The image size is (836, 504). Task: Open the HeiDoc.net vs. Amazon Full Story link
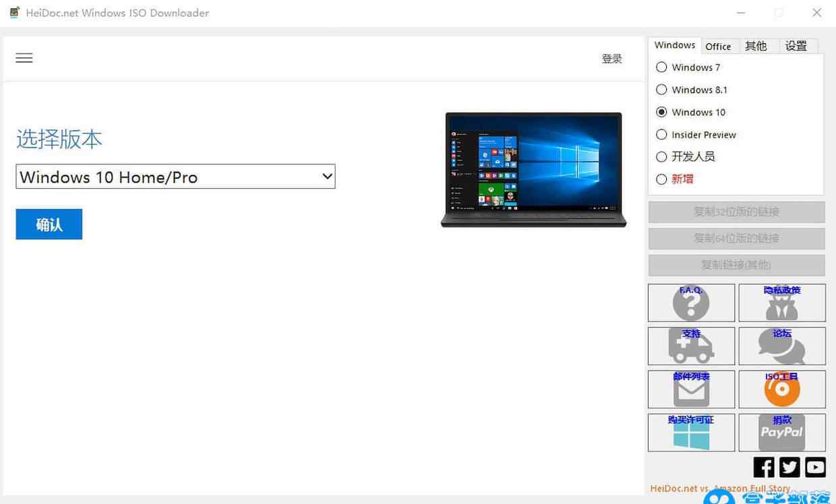pos(720,489)
